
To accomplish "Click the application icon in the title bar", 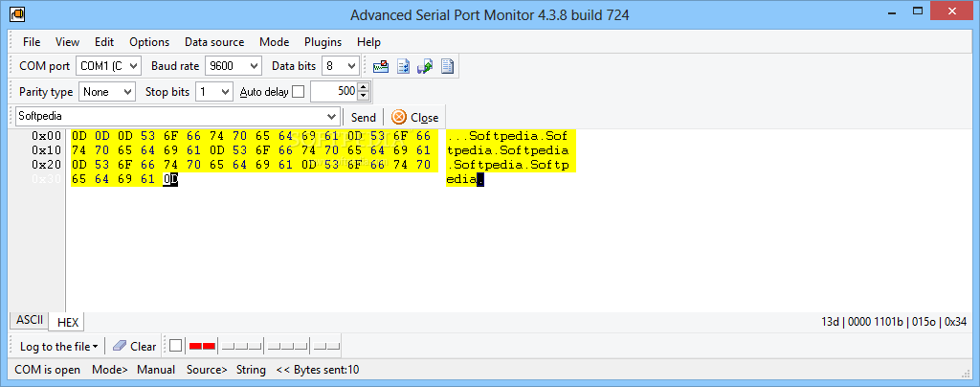I will tap(17, 12).
